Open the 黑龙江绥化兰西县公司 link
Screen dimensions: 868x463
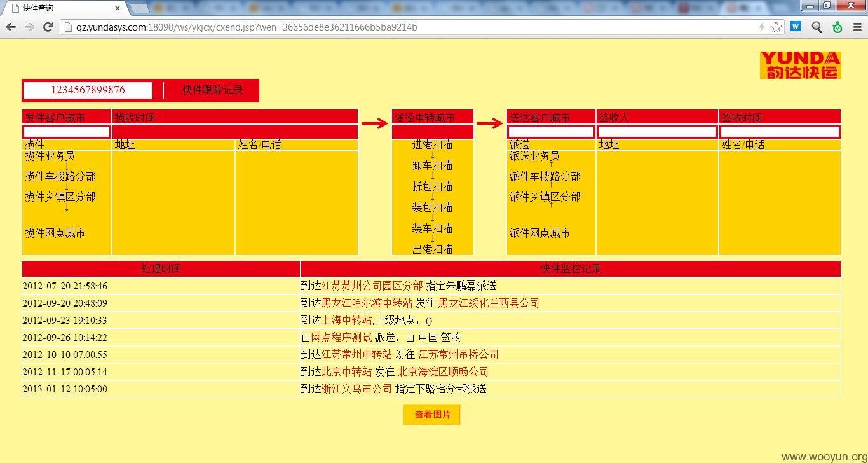tap(489, 303)
